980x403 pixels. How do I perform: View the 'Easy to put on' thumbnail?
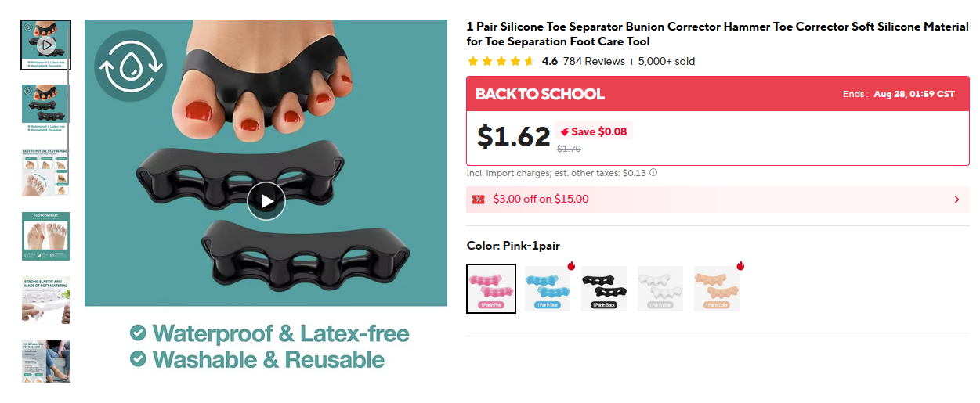point(46,172)
